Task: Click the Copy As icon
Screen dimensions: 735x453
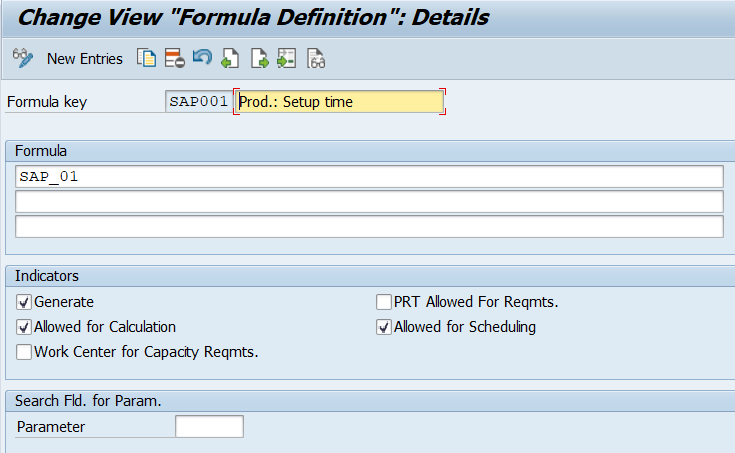Action: pyautogui.click(x=146, y=59)
